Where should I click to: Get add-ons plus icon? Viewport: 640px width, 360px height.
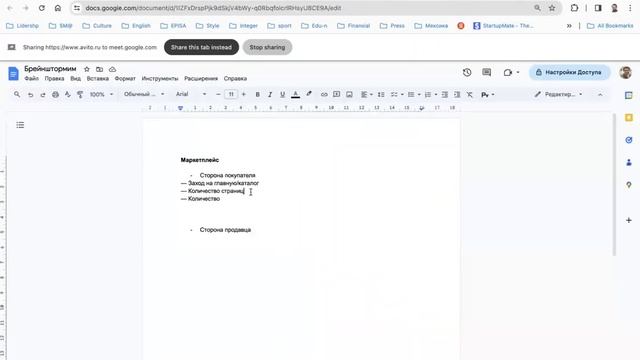pos(629,220)
